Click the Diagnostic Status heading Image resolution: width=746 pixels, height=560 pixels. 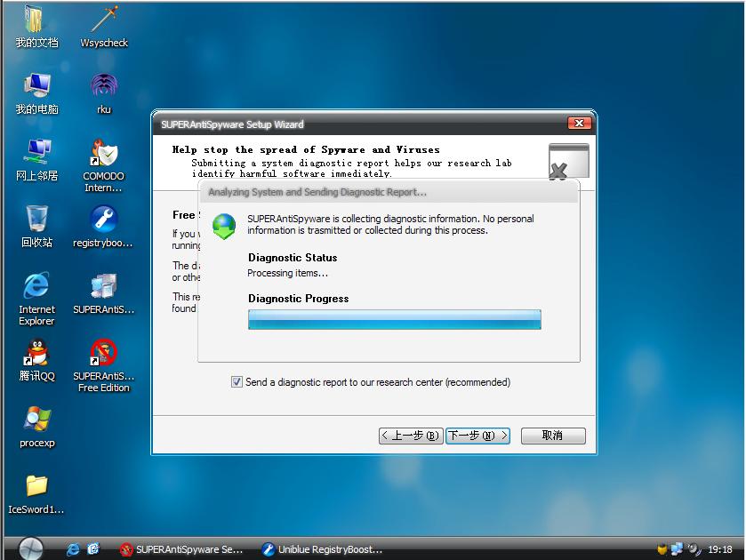(x=293, y=258)
